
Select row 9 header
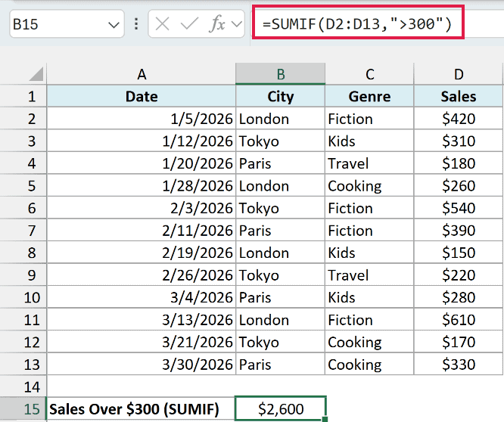23,275
